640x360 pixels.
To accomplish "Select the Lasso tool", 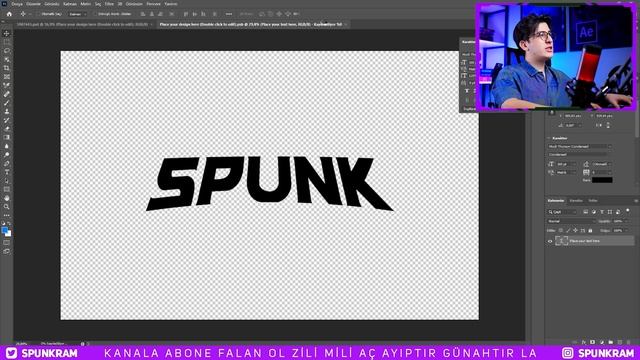I will (7, 51).
